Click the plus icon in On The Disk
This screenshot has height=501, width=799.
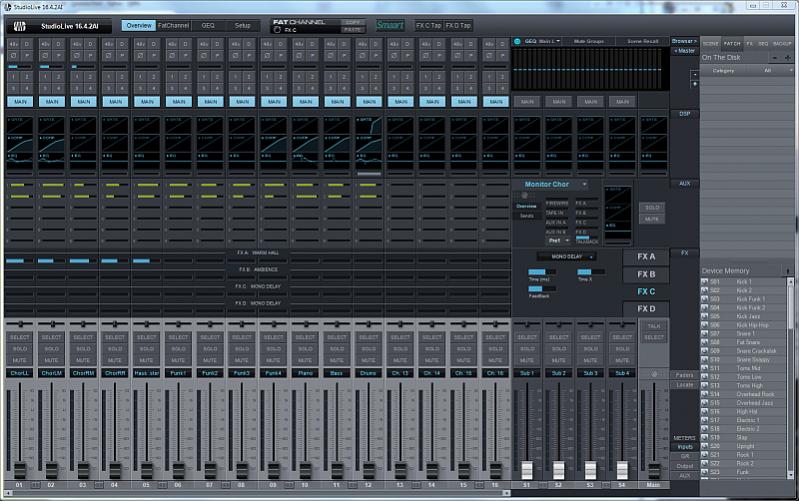(787, 58)
